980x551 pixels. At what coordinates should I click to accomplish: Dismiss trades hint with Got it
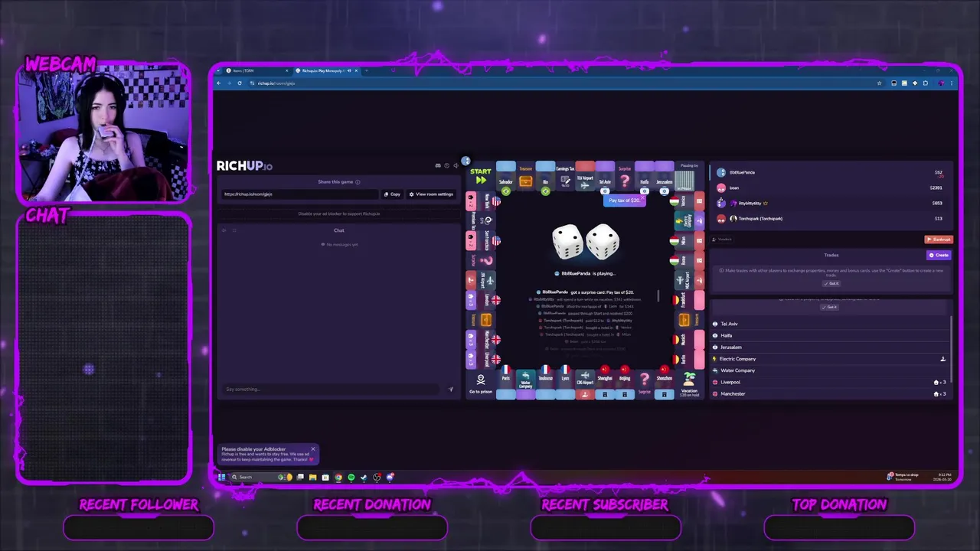(831, 283)
